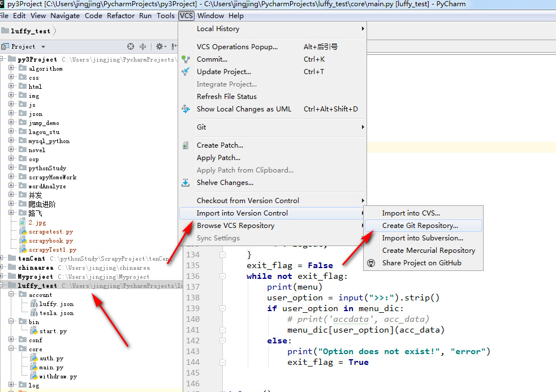Click the GitHub icon beside Share Project
The height and width of the screenshot is (392, 556).
pyautogui.click(x=371, y=263)
